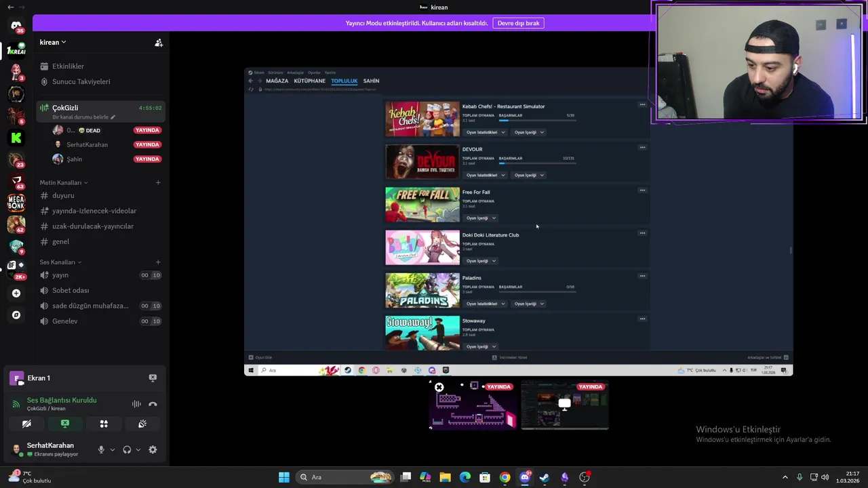The width and height of the screenshot is (868, 488).
Task: Expand Oyun İçeriği dropdown for Free For Fall
Action: [x=481, y=218]
